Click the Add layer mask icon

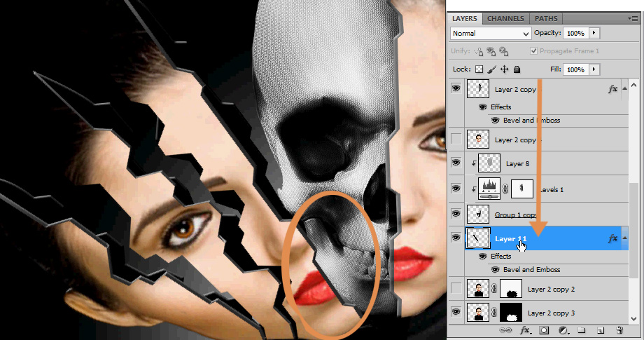click(544, 330)
